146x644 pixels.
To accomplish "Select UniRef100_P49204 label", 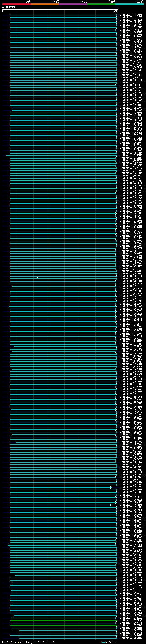I will point(131,256).
